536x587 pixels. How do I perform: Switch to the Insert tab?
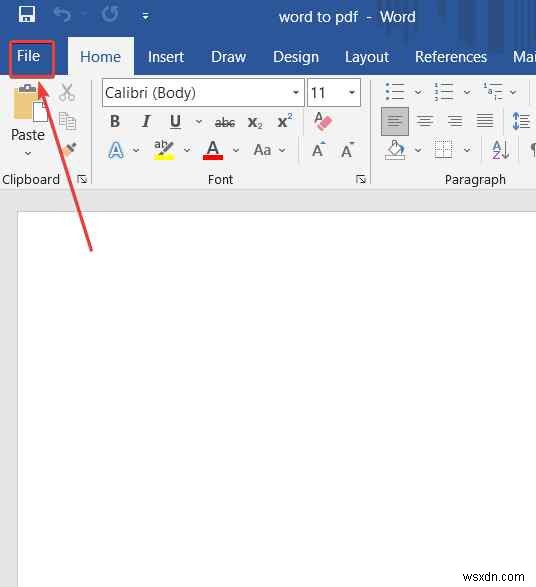[x=166, y=57]
